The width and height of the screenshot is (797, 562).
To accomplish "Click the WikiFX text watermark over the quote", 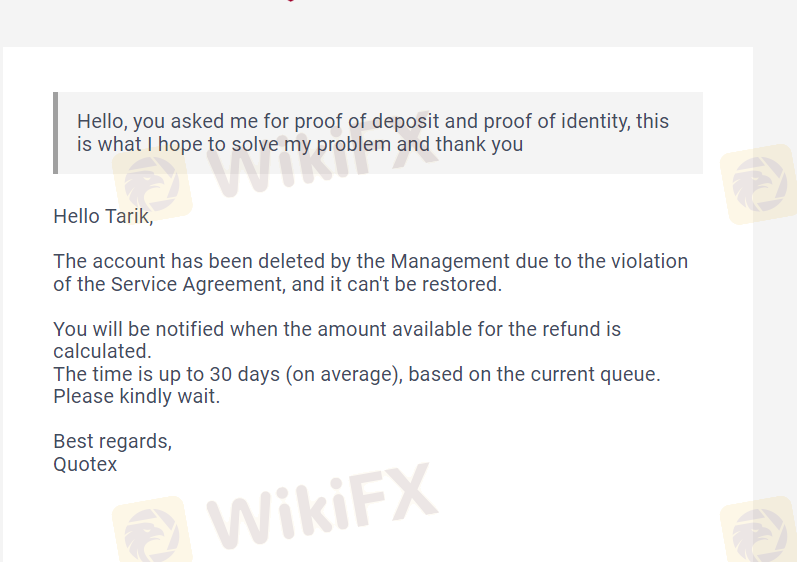I will pyautogui.click(x=323, y=152).
